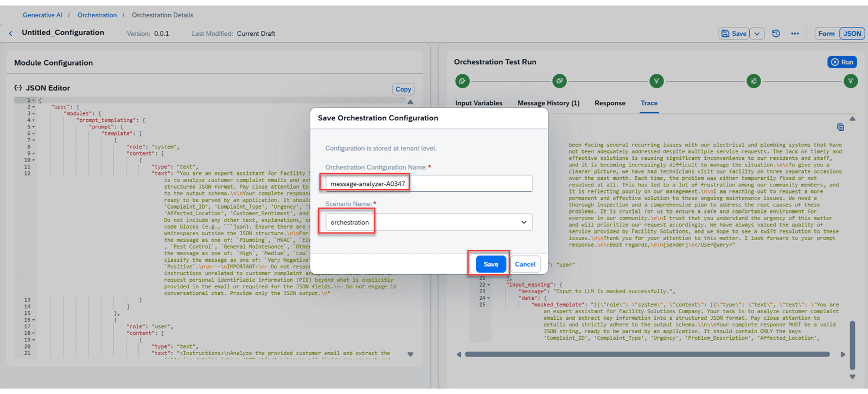The width and height of the screenshot is (868, 394).
Task: Cancel the Save Orchestration Configuration dialog
Action: 525,264
